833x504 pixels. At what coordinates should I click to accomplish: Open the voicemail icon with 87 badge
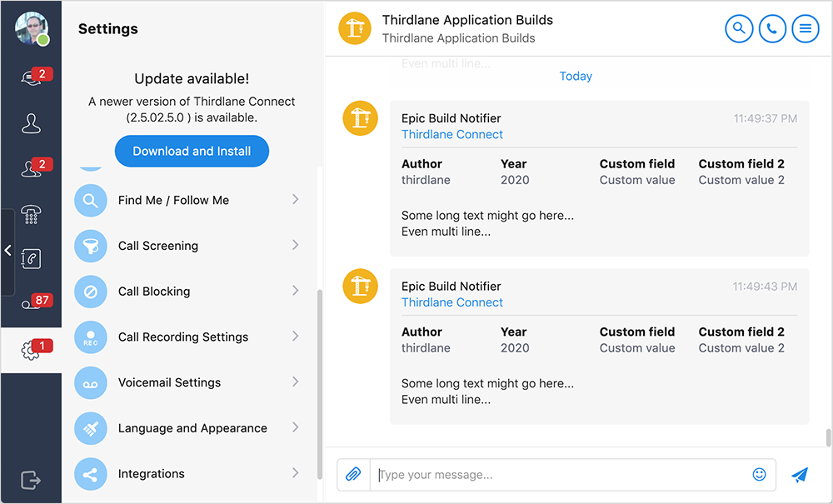pyautogui.click(x=31, y=304)
